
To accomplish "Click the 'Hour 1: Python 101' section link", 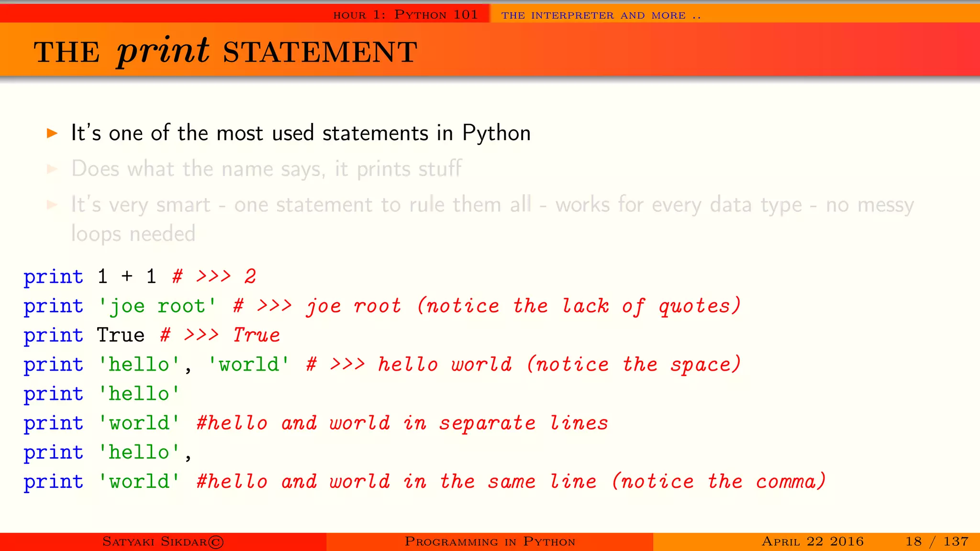I will point(405,15).
